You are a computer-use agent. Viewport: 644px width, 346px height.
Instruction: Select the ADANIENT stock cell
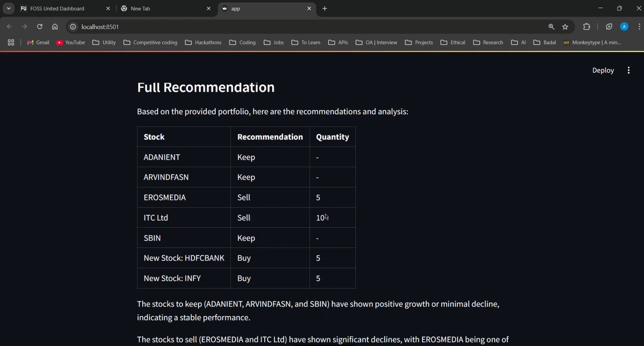pos(184,157)
